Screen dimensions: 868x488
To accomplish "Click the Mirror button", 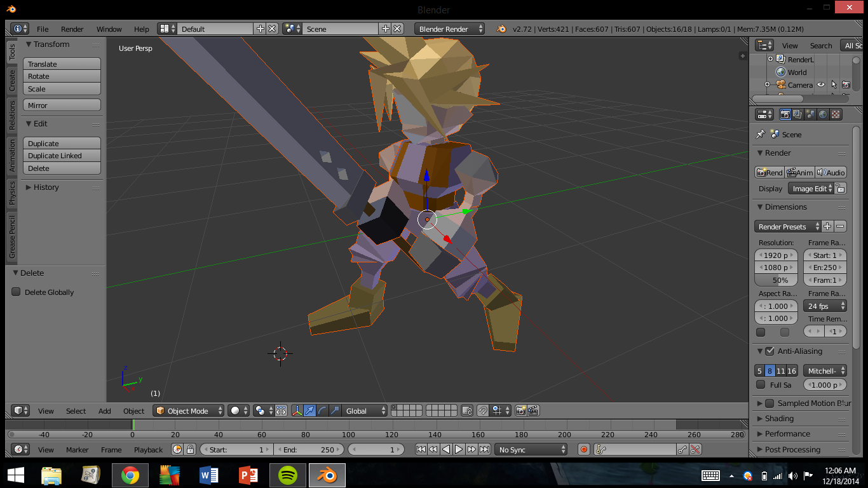I will [x=62, y=105].
